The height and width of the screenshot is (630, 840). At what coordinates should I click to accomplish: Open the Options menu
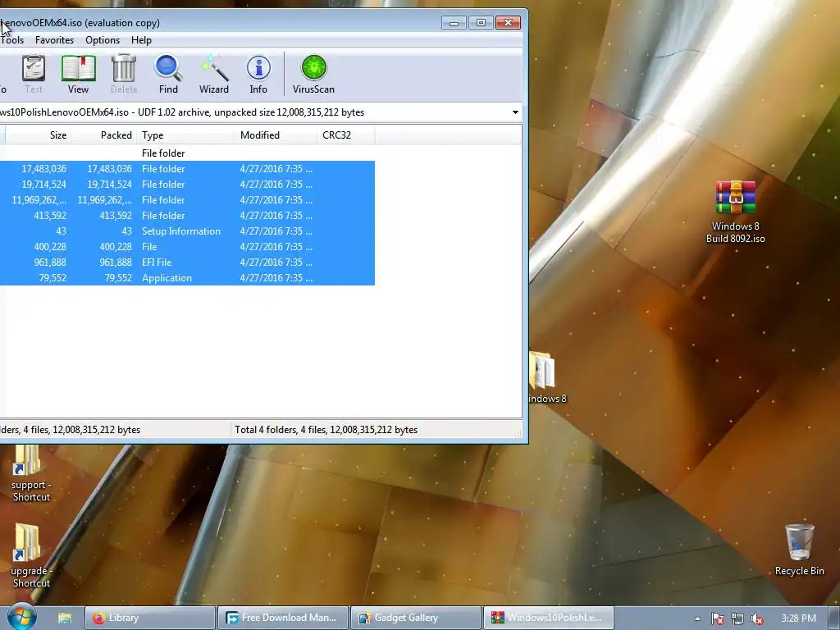tap(103, 40)
